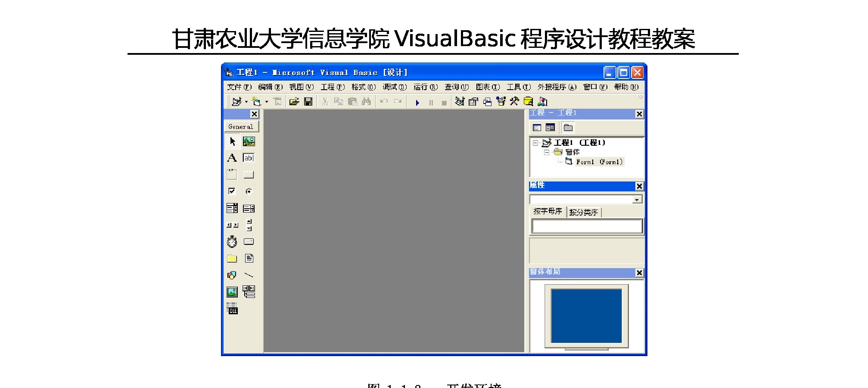Click the Redo arrow icon

point(398,101)
